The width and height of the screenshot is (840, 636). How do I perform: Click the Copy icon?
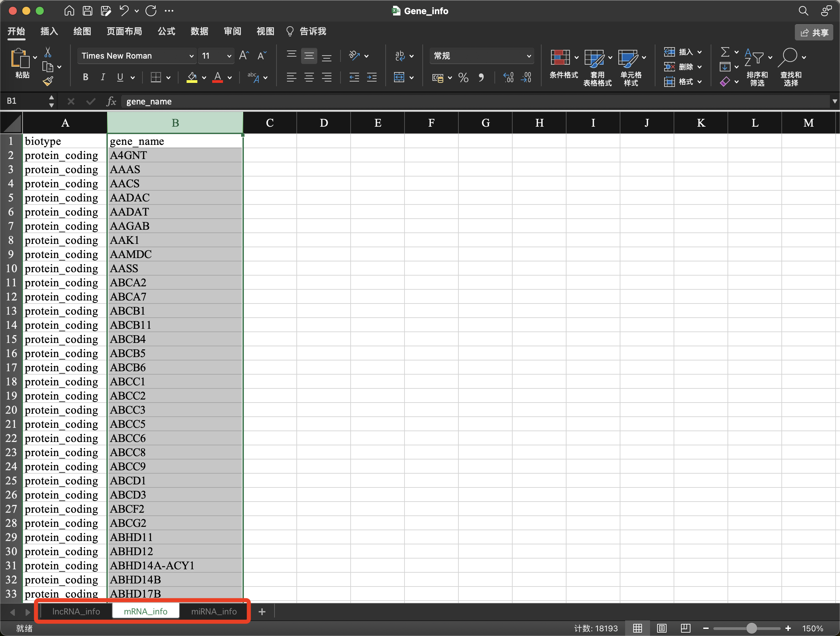coord(47,67)
